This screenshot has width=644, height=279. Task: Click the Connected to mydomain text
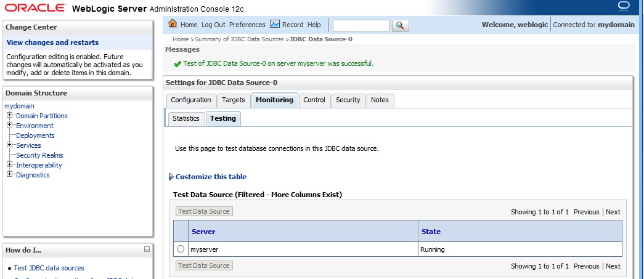pyautogui.click(x=594, y=25)
